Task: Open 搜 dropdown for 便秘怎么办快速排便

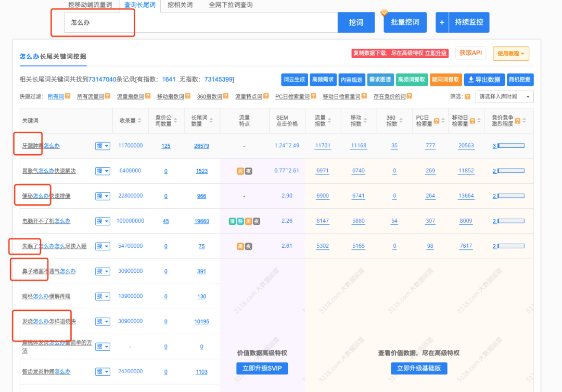Action: [x=103, y=196]
